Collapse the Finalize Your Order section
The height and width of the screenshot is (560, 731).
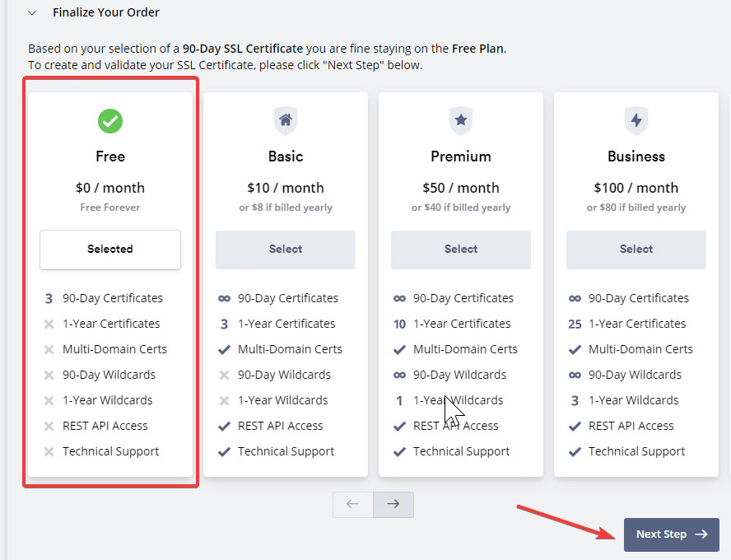coord(31,12)
